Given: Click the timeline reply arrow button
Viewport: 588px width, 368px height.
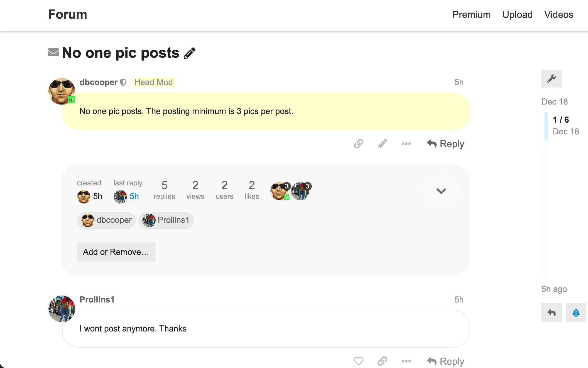Looking at the screenshot, I should point(552,313).
